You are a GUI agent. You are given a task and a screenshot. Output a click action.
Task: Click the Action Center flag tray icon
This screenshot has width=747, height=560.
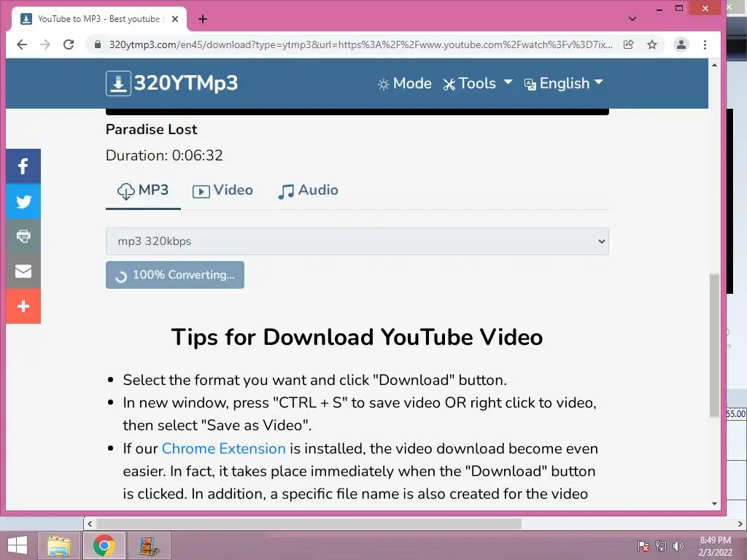[x=643, y=546]
